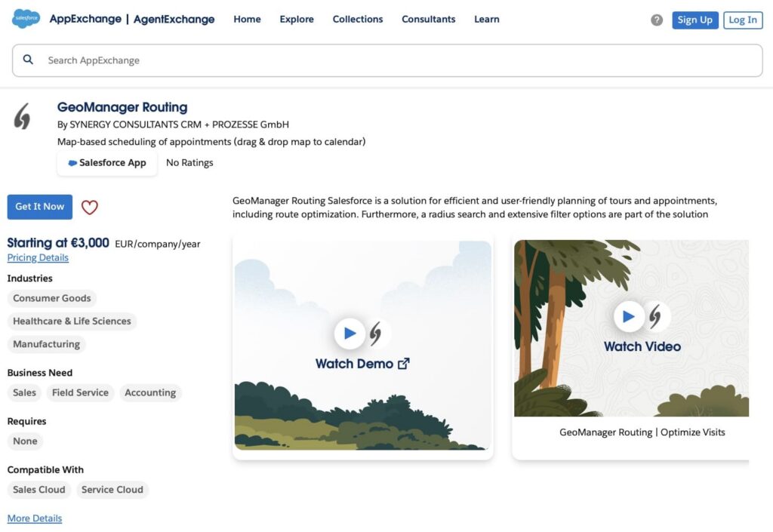Screen dimensions: 773x532
Task: Open the Pricing Details link
Action: click(x=38, y=258)
